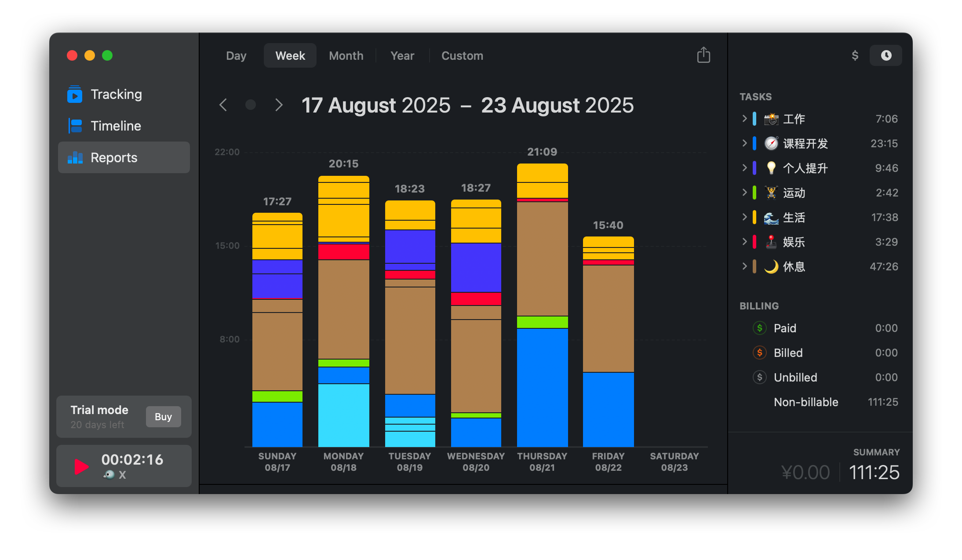The image size is (962, 560).
Task: Jump to current week dot
Action: pyautogui.click(x=251, y=105)
